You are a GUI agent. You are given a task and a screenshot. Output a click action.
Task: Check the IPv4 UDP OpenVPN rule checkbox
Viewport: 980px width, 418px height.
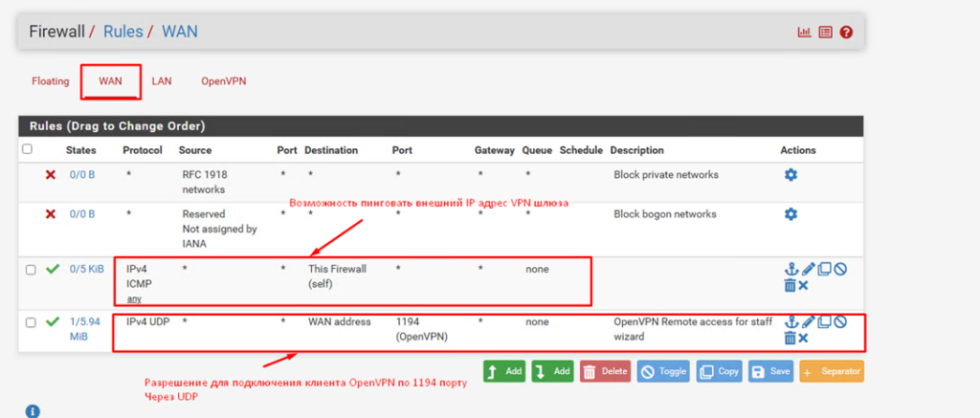pos(31,322)
